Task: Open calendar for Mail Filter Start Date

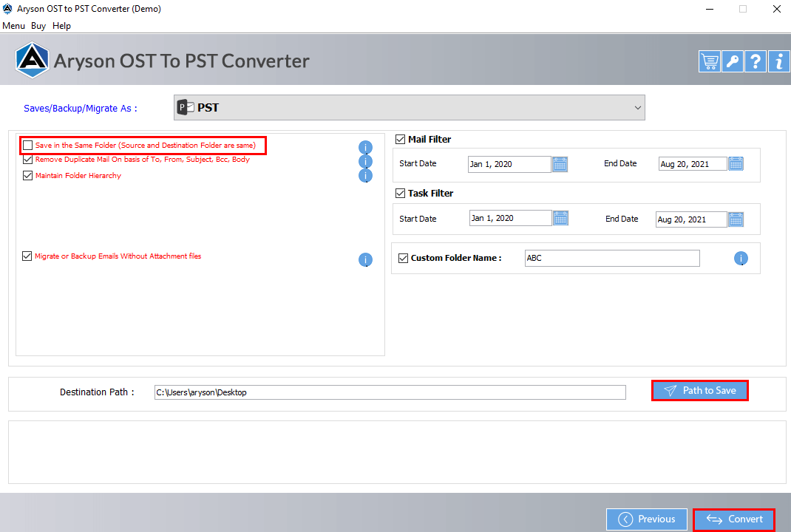Action: point(560,164)
